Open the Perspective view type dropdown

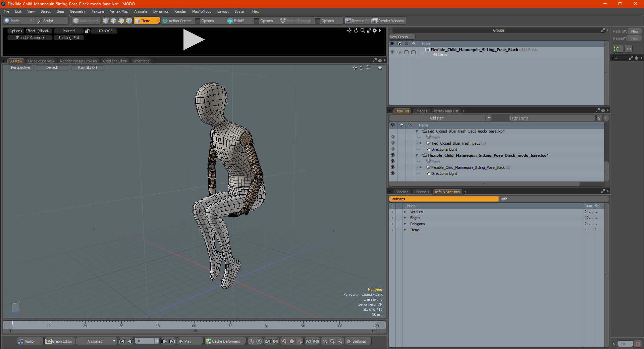click(20, 68)
